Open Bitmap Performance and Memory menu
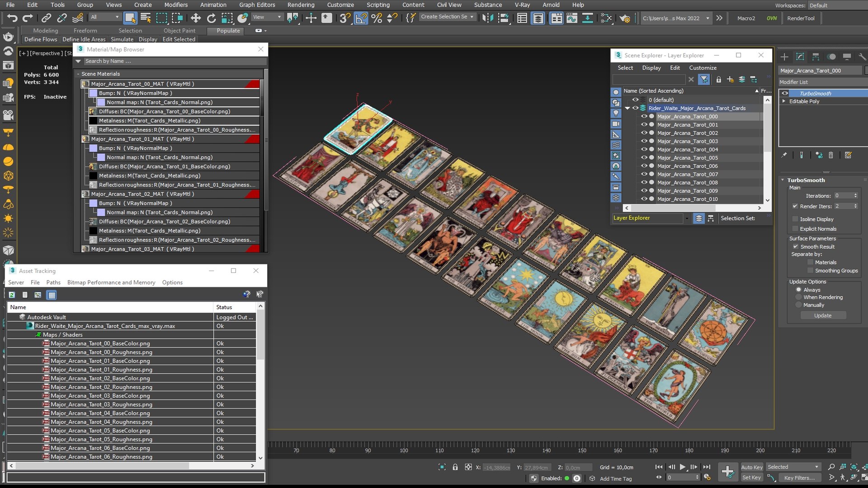Screen dimensions: 868x488 point(111,282)
